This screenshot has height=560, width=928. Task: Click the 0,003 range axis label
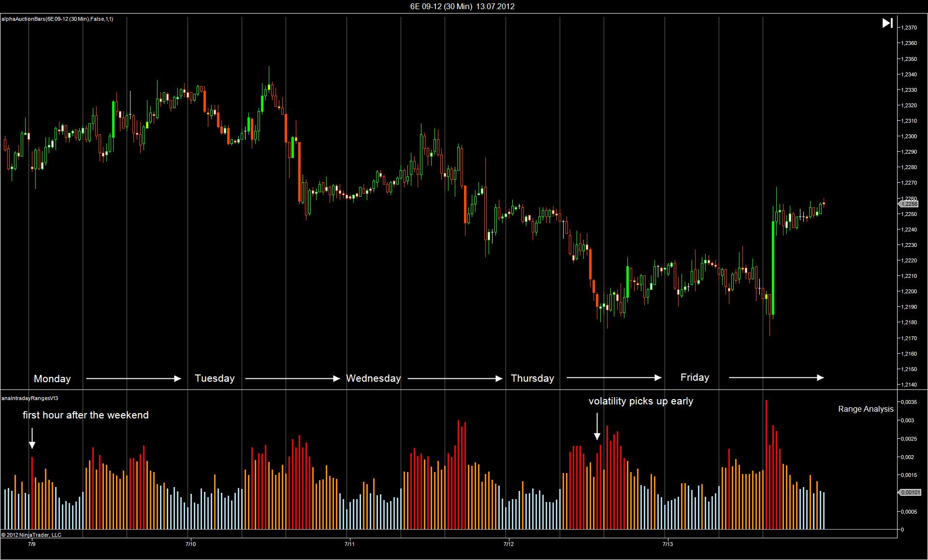[908, 420]
